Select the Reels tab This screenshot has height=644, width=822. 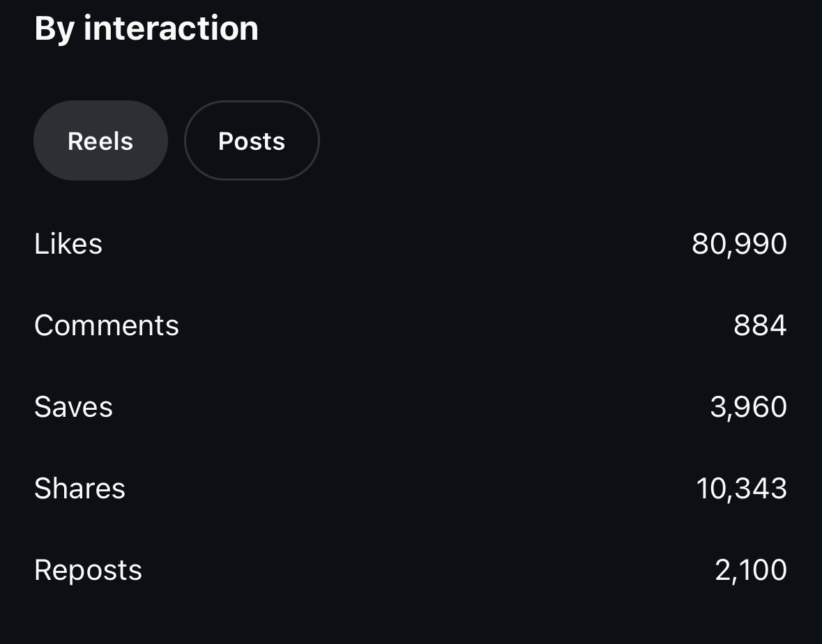coord(100,141)
